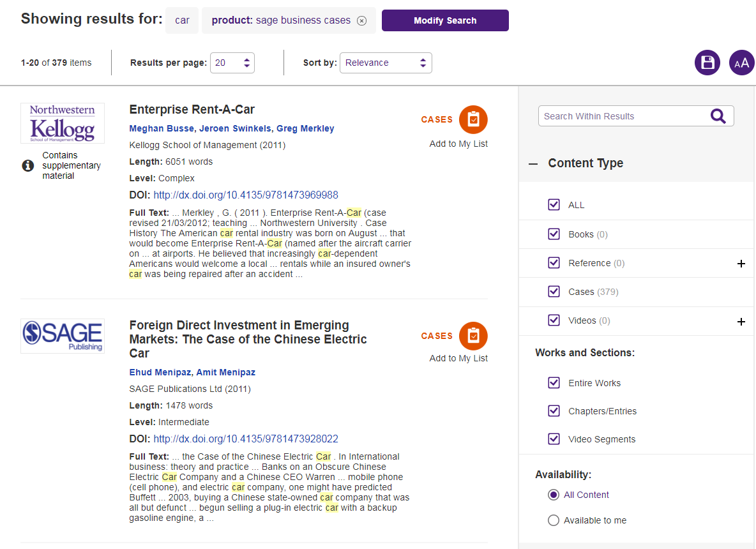Collapse the Content Type section
The width and height of the screenshot is (756, 549).
(x=533, y=163)
